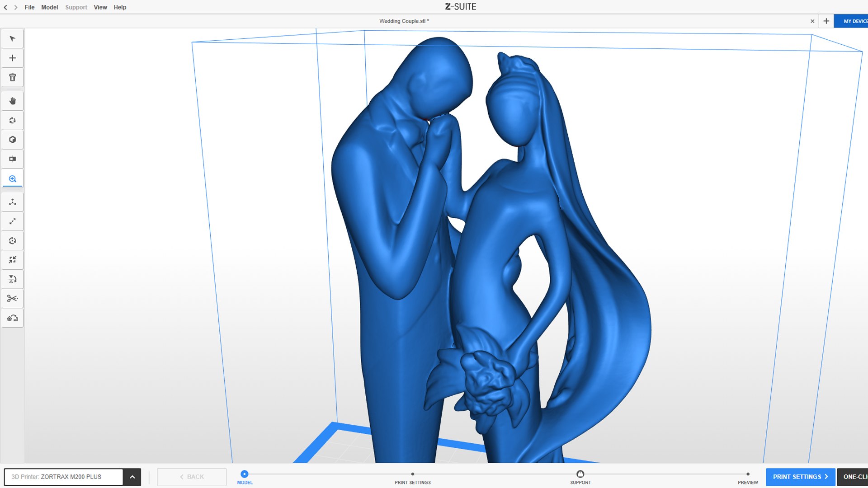Image resolution: width=868 pixels, height=488 pixels.
Task: Select the move model tool
Action: point(13,202)
